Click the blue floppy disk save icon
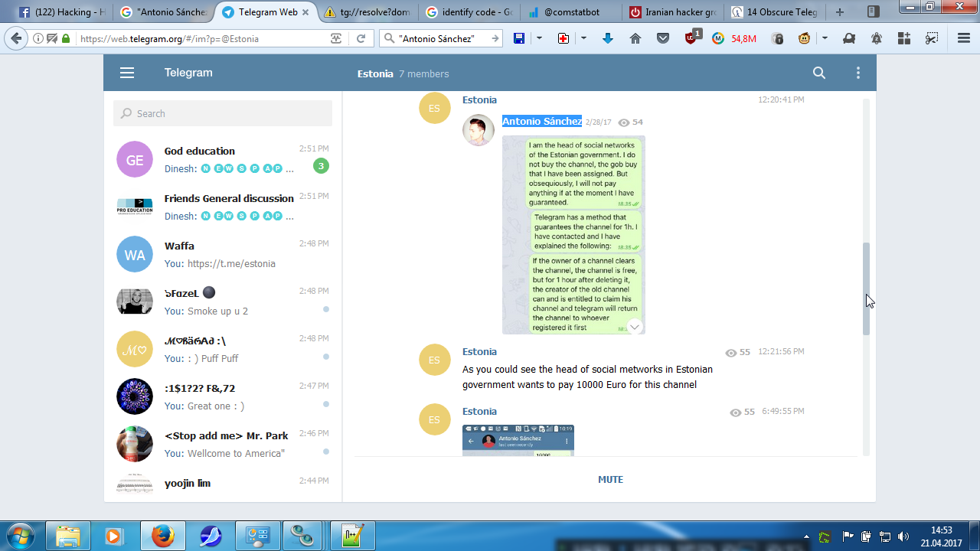The image size is (980, 551). pos(519,38)
